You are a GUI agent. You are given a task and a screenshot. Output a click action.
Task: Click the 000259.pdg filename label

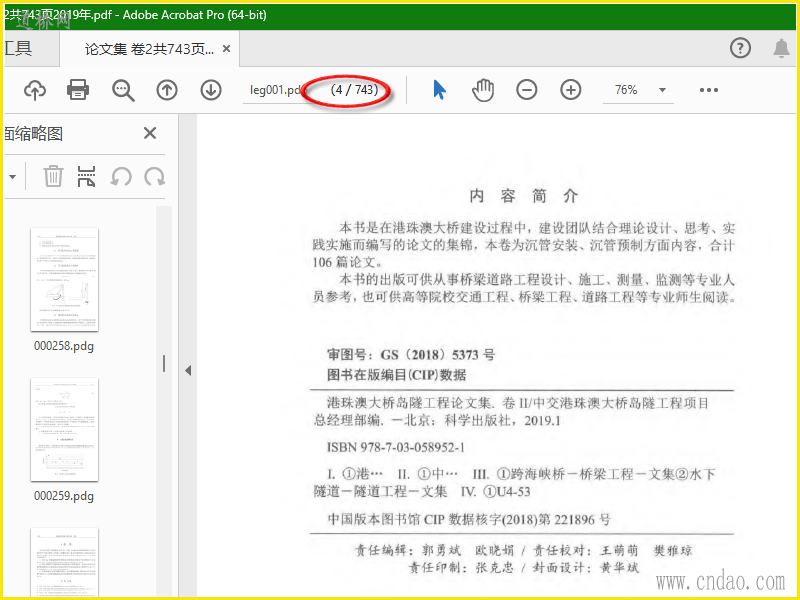click(64, 496)
